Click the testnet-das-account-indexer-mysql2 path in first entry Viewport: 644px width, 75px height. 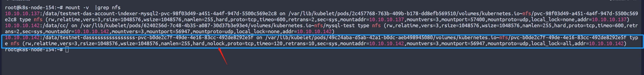pos(160,14)
